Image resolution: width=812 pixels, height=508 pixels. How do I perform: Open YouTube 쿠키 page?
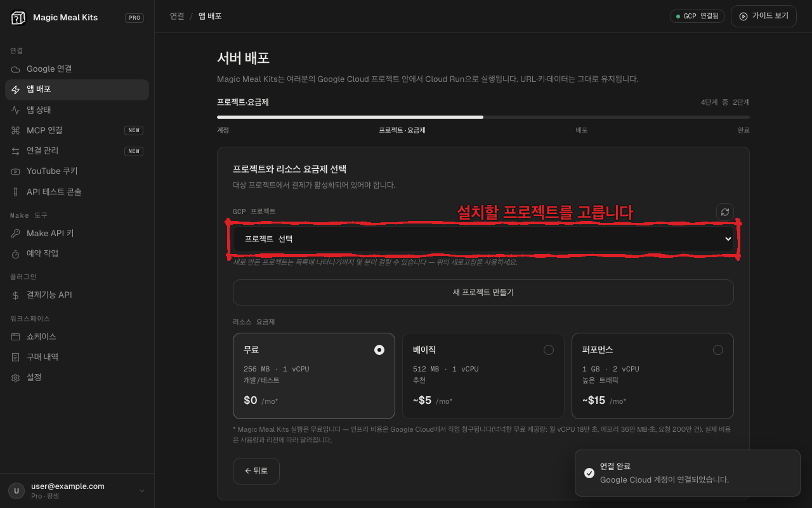[77, 171]
